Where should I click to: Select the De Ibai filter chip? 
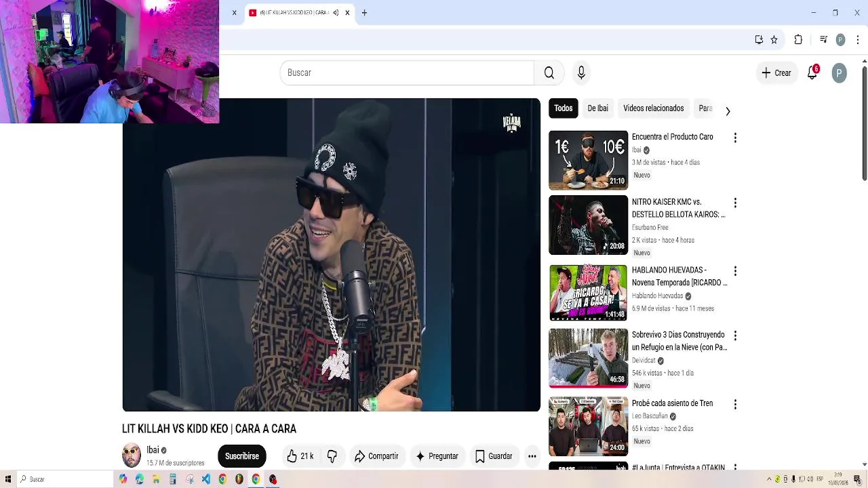point(597,108)
